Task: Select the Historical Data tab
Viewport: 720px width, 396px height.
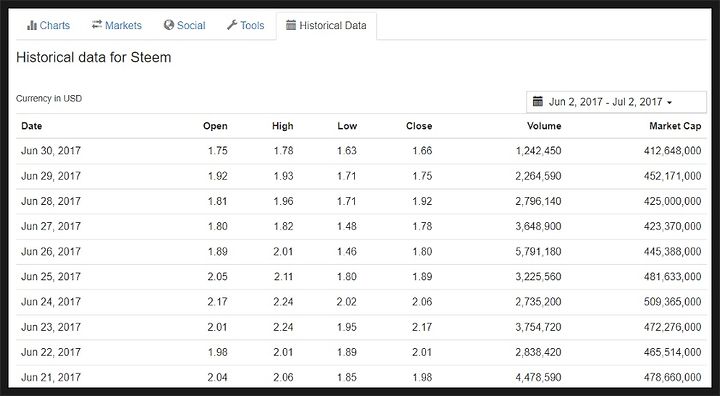Action: click(326, 26)
